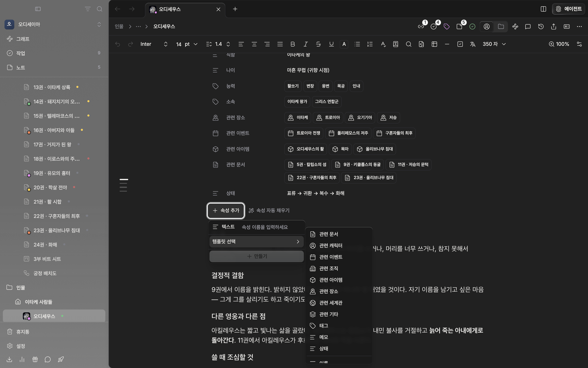Click the 100% zoom control
The height and width of the screenshot is (368, 588).
pos(559,44)
